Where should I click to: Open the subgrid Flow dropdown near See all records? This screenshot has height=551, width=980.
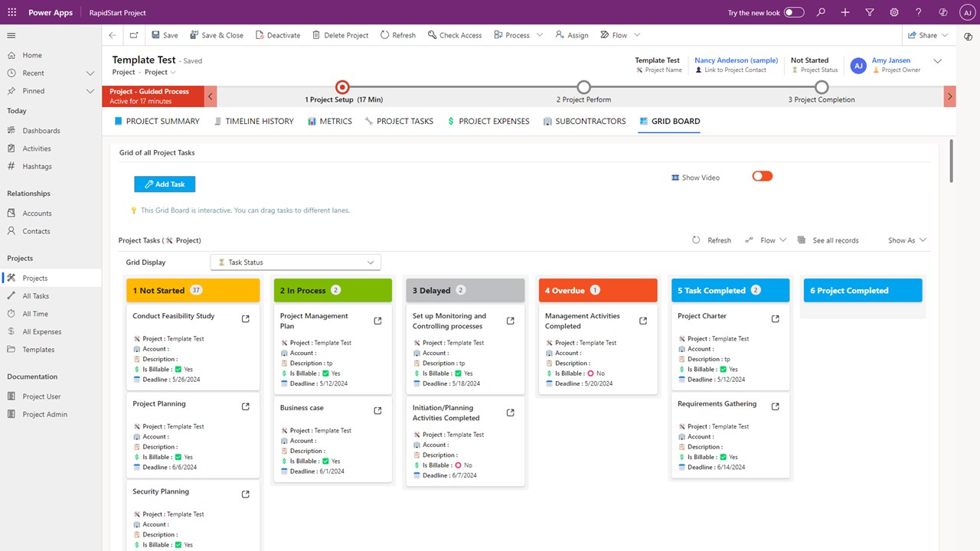pyautogui.click(x=765, y=240)
